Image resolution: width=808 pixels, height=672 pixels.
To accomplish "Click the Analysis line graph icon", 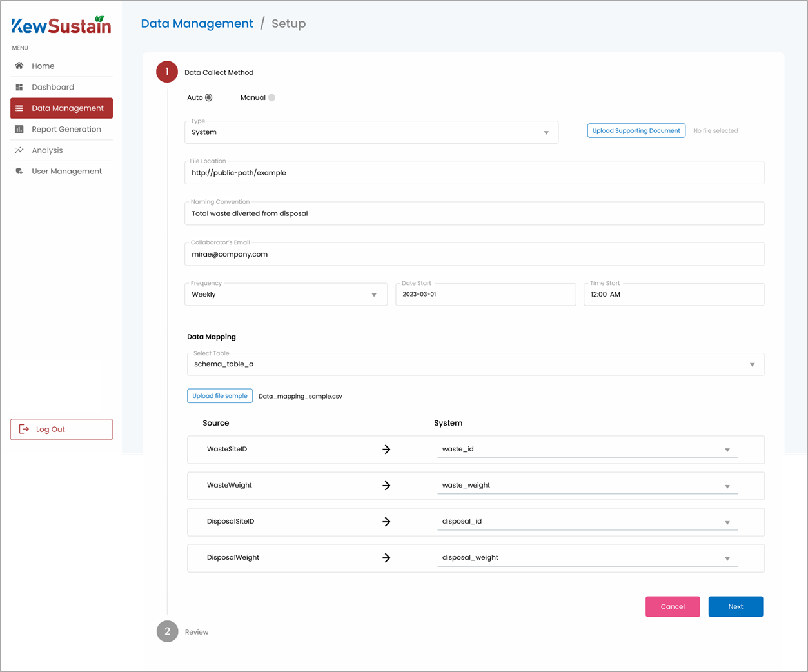I will (19, 150).
